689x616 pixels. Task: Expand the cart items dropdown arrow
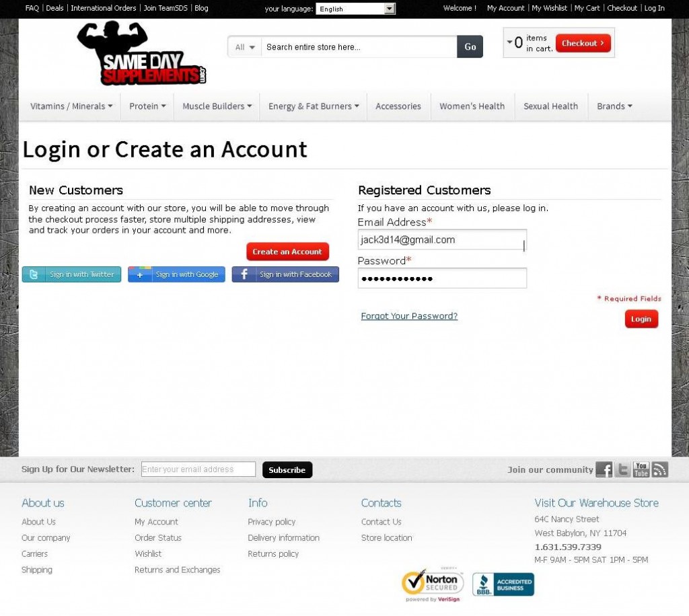tap(509, 42)
